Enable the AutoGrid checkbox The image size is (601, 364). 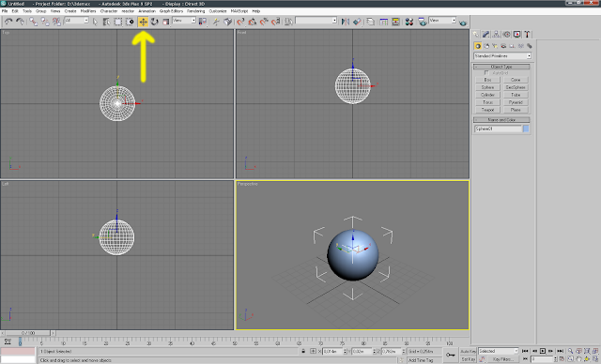click(486, 73)
